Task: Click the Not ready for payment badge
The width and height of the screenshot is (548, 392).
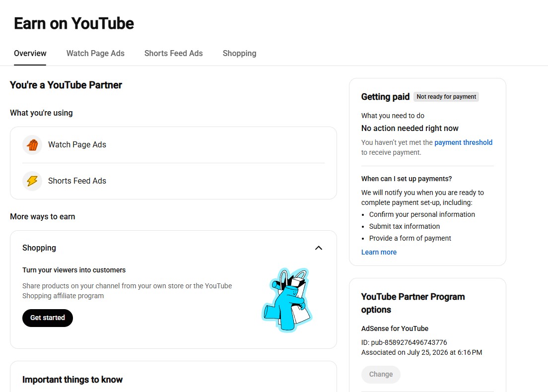Action: coord(446,97)
